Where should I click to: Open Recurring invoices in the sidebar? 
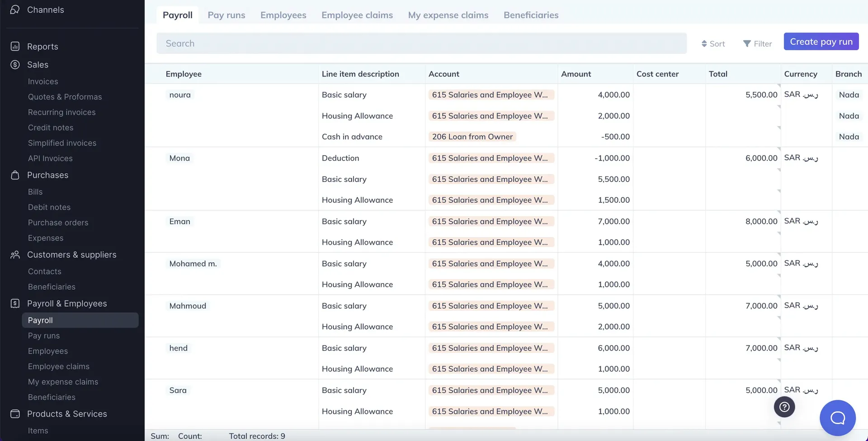coord(61,112)
